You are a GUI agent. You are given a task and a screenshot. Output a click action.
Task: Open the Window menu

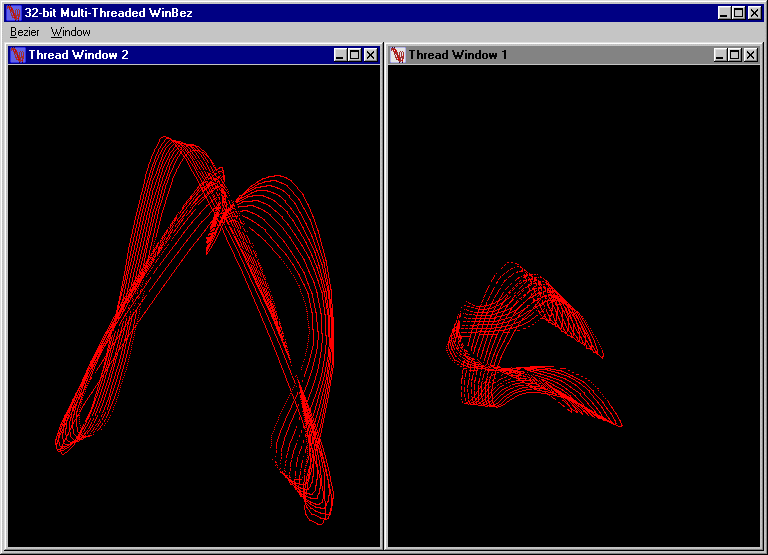click(71, 32)
